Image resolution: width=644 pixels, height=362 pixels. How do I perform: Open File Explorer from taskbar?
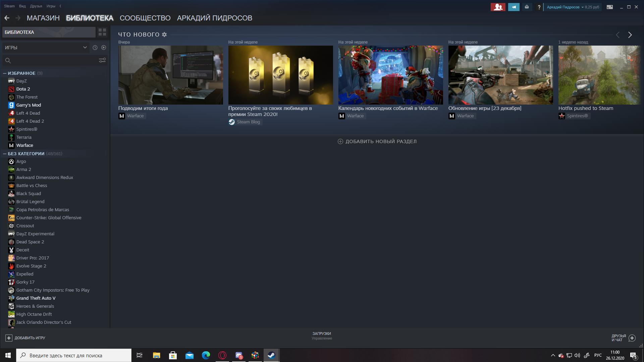tap(157, 355)
